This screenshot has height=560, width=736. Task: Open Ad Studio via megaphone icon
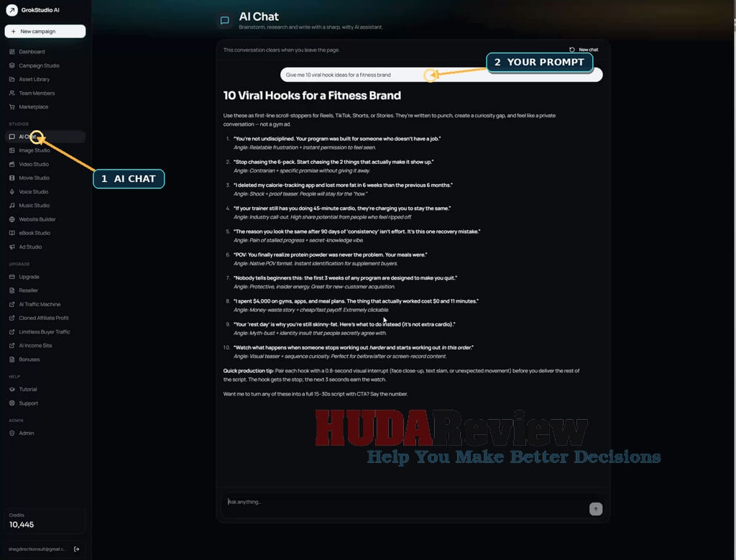pos(11,247)
